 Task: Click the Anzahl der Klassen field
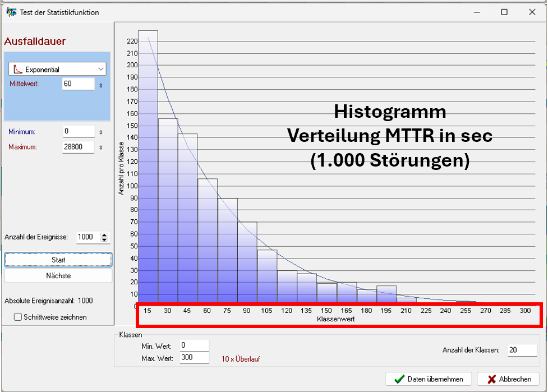(x=521, y=350)
